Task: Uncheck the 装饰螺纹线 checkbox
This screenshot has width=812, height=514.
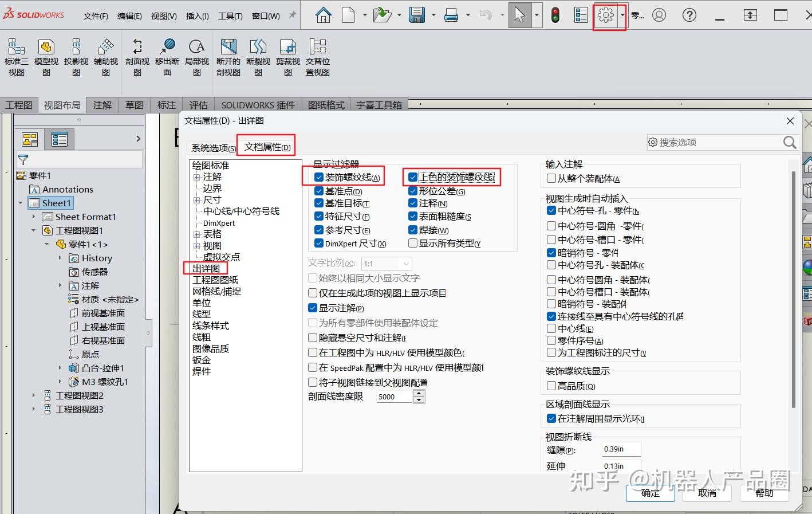Action: point(319,178)
